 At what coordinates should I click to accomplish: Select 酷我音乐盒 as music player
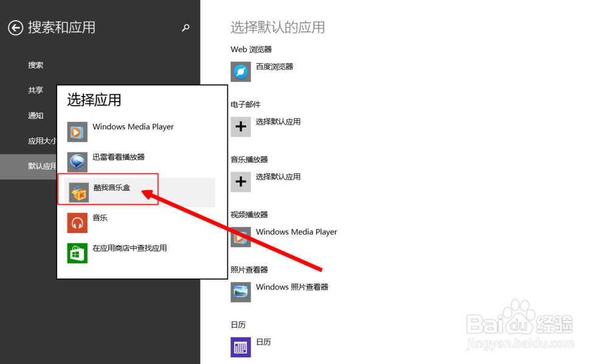click(x=112, y=188)
